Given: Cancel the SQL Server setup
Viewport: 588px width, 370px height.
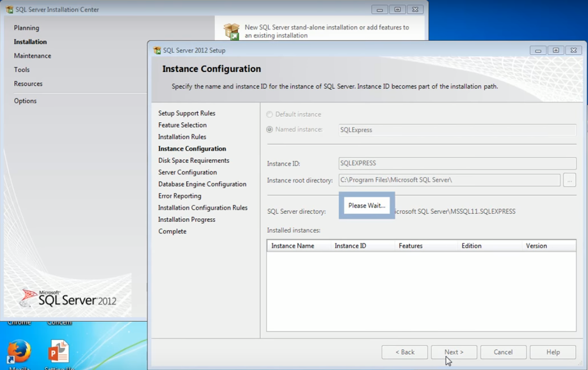Looking at the screenshot, I should pyautogui.click(x=503, y=352).
